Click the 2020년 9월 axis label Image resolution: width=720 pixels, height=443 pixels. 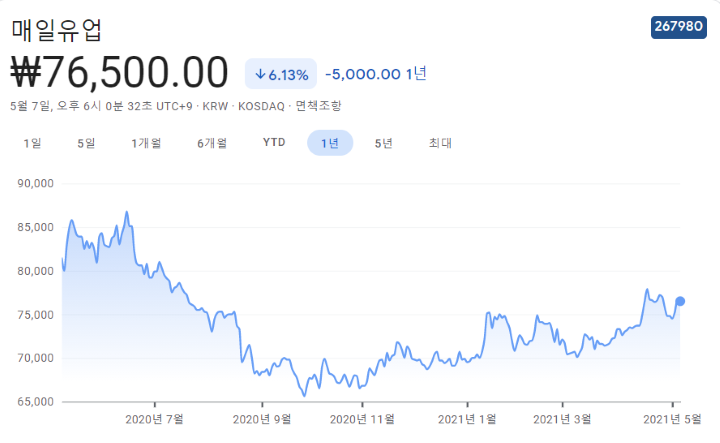(x=262, y=419)
